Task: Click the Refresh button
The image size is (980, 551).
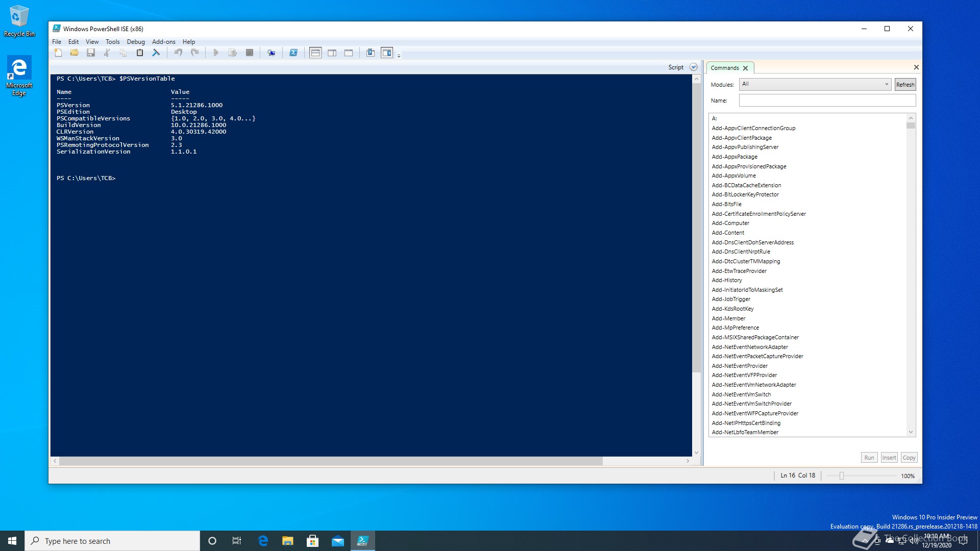Action: pyautogui.click(x=905, y=85)
